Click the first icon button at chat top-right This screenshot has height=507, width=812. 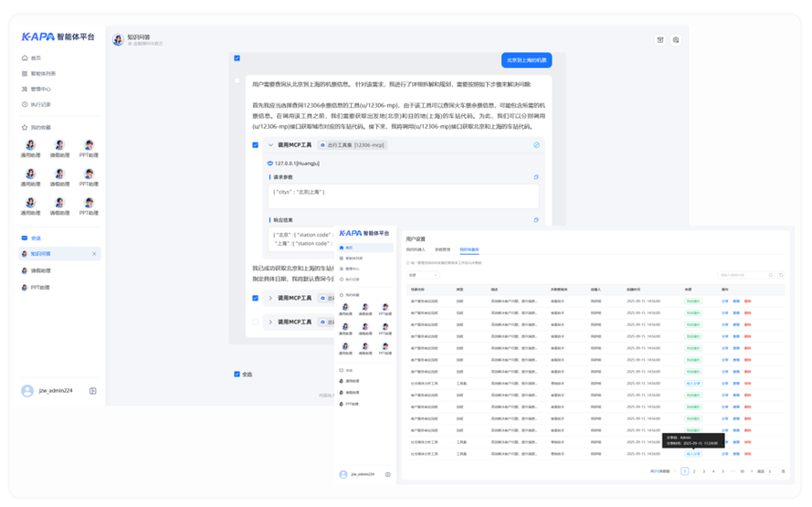[660, 40]
